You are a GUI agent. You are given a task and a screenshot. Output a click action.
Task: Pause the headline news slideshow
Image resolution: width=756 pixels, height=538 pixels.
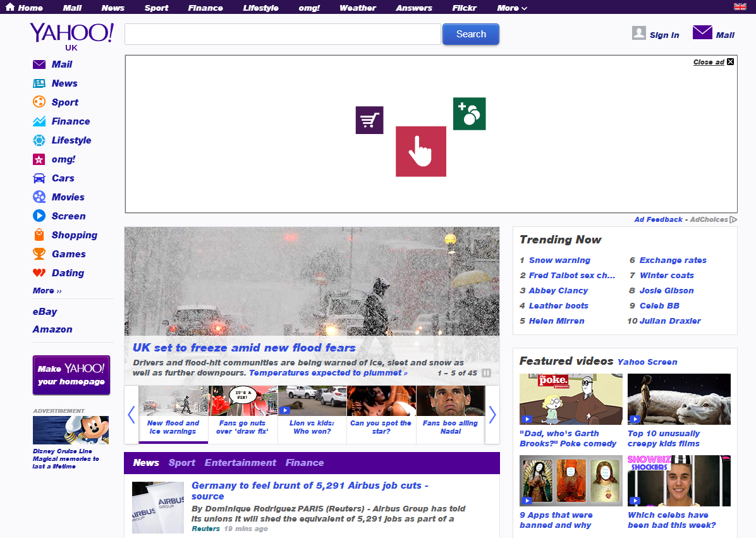[x=487, y=373]
